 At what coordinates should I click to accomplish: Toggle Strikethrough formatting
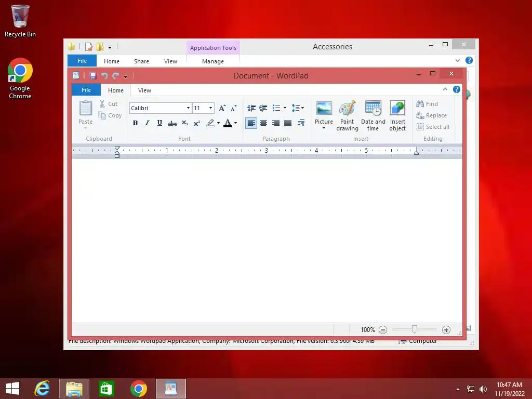point(172,123)
